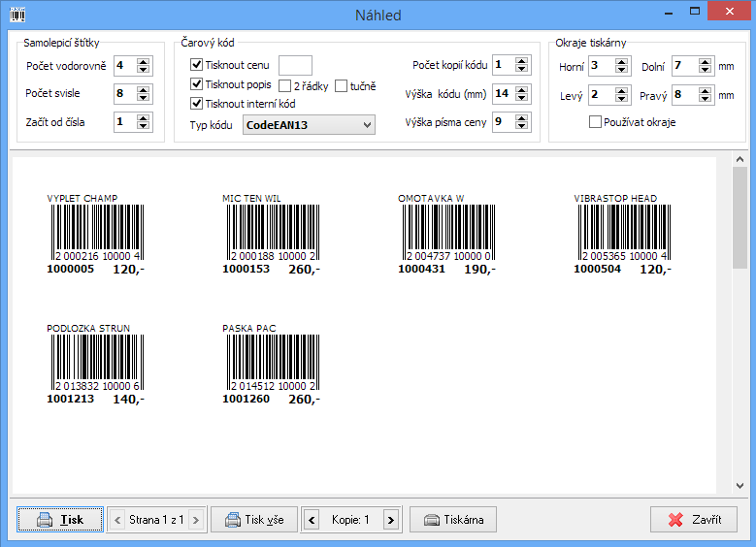Decrease Počet vodorovně with down arrow
The width and height of the screenshot is (756, 547).
143,70
